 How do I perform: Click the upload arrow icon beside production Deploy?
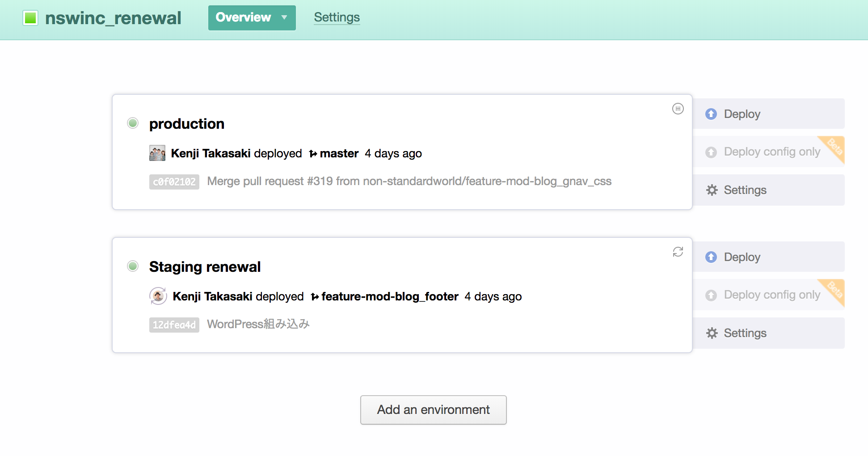(711, 114)
